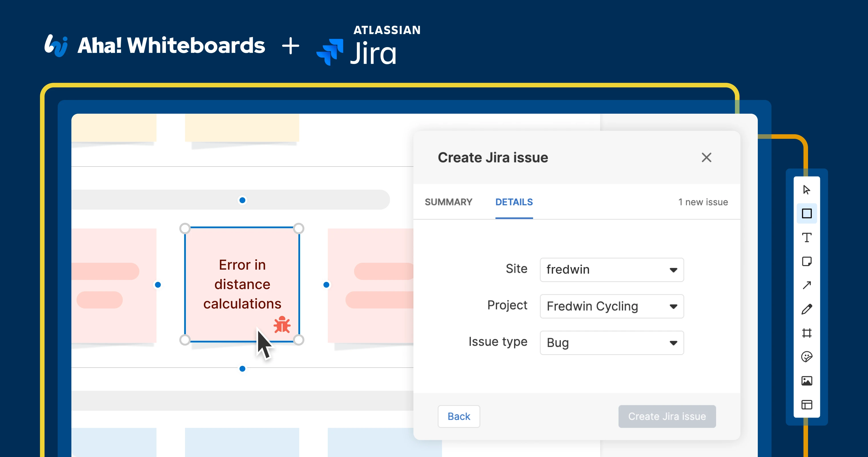Select the pointer tool in toolbar
868x457 pixels.
(806, 190)
